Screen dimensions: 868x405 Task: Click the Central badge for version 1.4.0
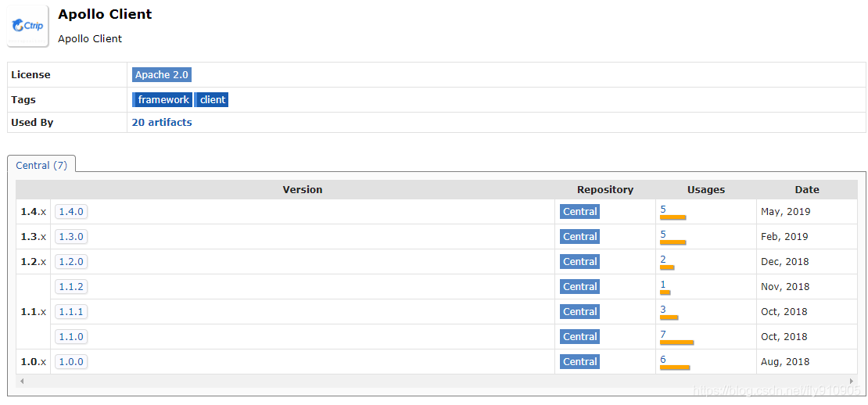(579, 212)
